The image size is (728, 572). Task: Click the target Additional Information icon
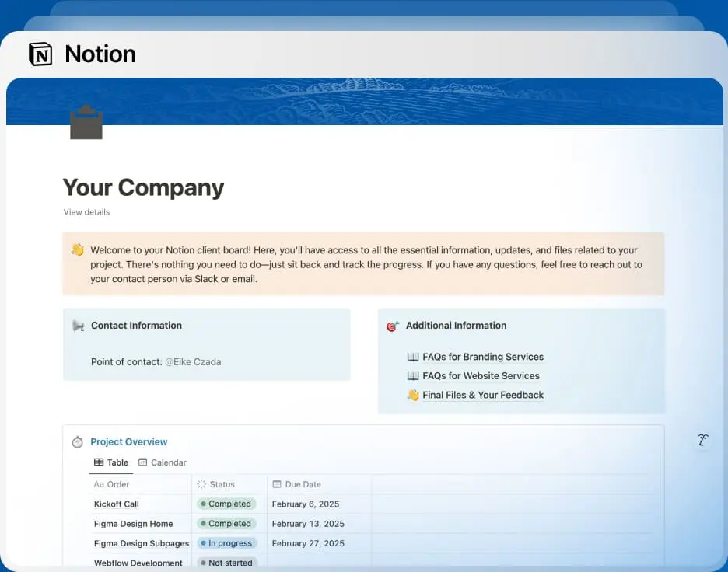pyautogui.click(x=393, y=326)
